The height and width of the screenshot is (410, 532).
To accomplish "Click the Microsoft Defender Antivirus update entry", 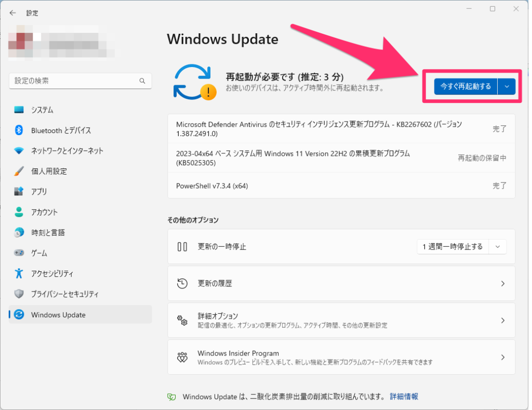I will (341, 129).
